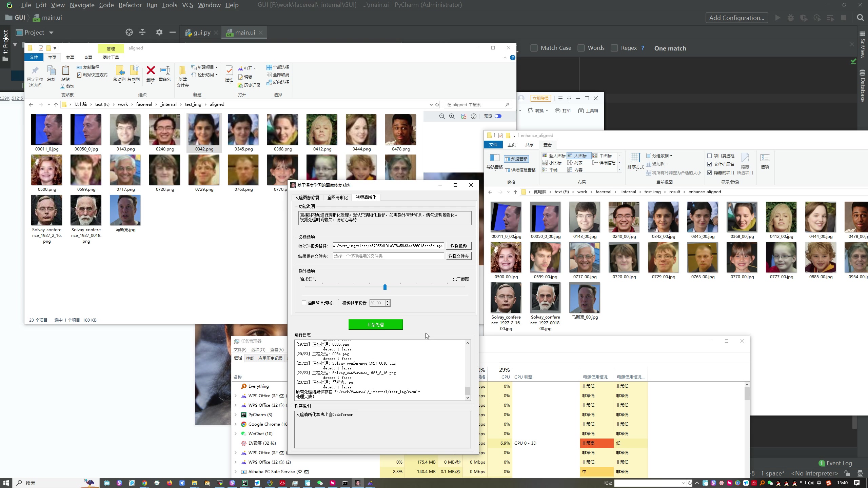Toggle 启用背景增强 checkbox on/off
This screenshot has height=488, width=868.
304,303
